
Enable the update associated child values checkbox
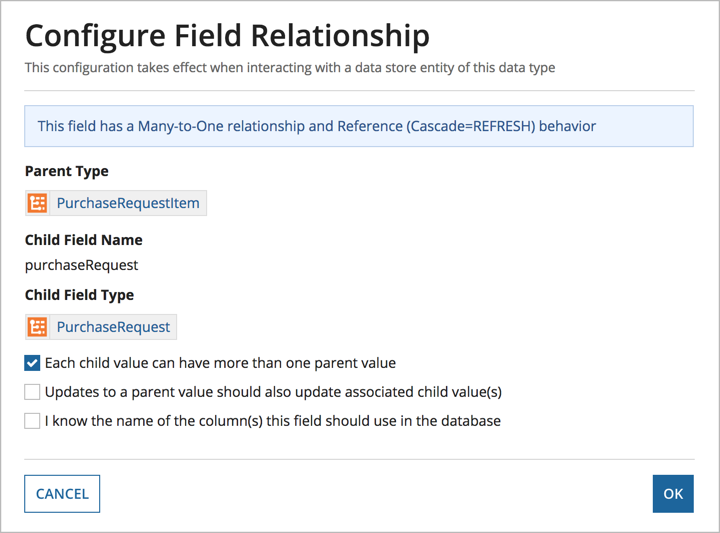[x=33, y=392]
